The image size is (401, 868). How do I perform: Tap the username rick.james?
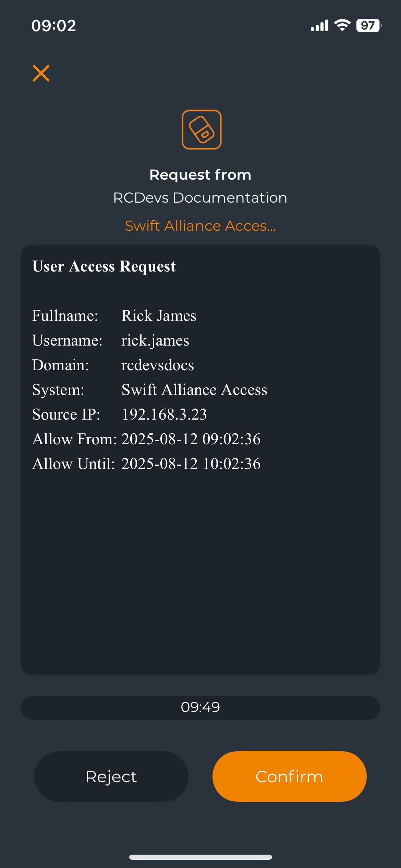click(x=155, y=340)
